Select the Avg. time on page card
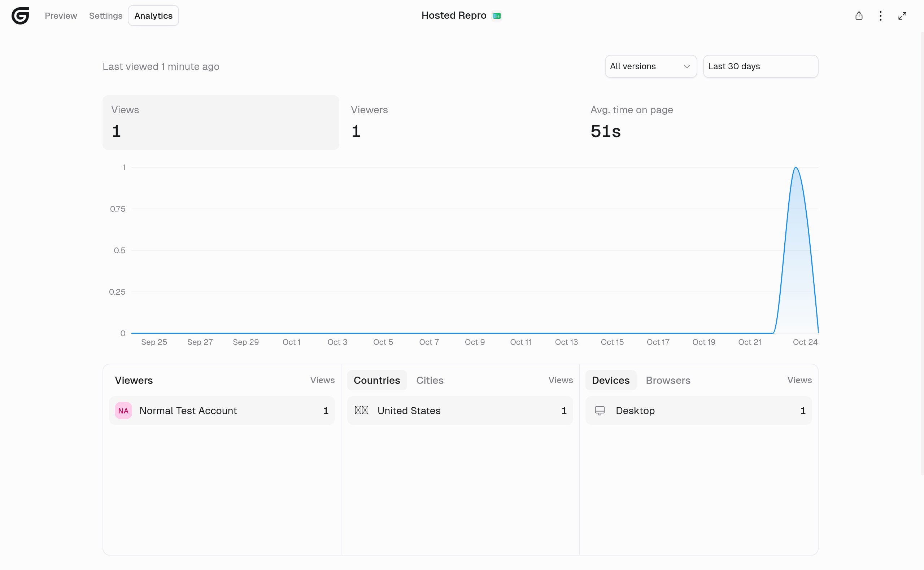 pos(699,123)
